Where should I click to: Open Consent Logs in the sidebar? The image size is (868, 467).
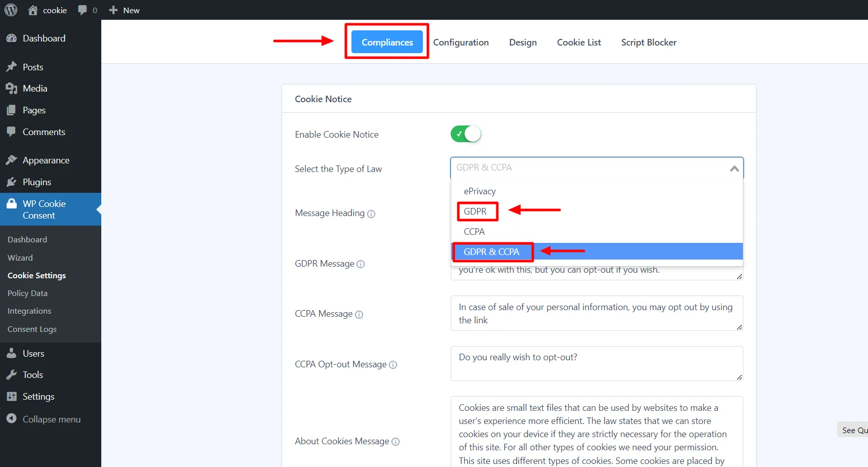(32, 329)
